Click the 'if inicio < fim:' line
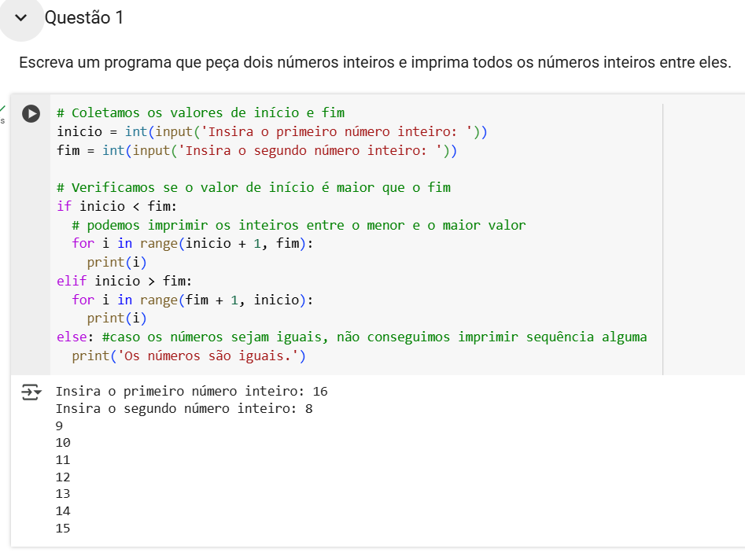This screenshot has height=560, width=745. tap(117, 206)
